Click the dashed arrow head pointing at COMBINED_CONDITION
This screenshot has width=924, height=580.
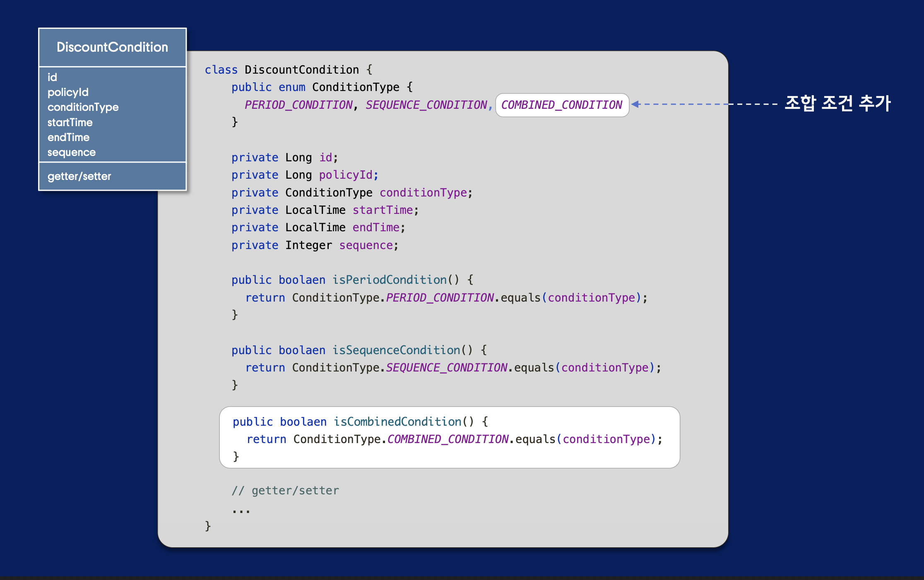tap(635, 104)
